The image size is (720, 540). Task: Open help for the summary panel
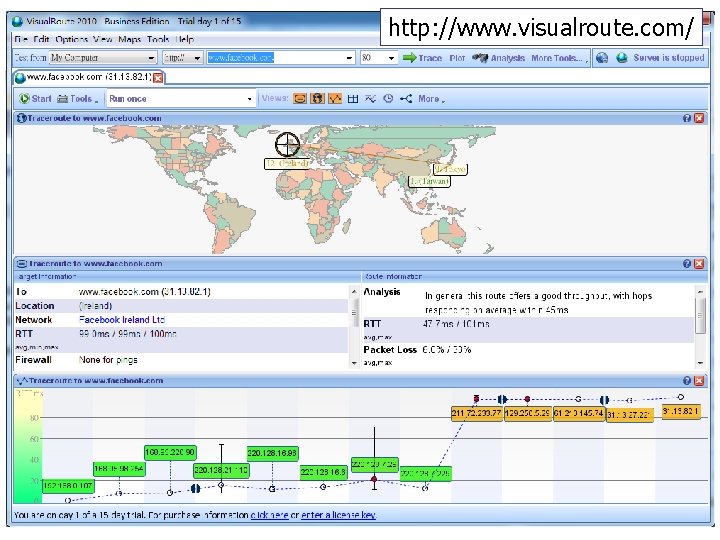coord(686,264)
